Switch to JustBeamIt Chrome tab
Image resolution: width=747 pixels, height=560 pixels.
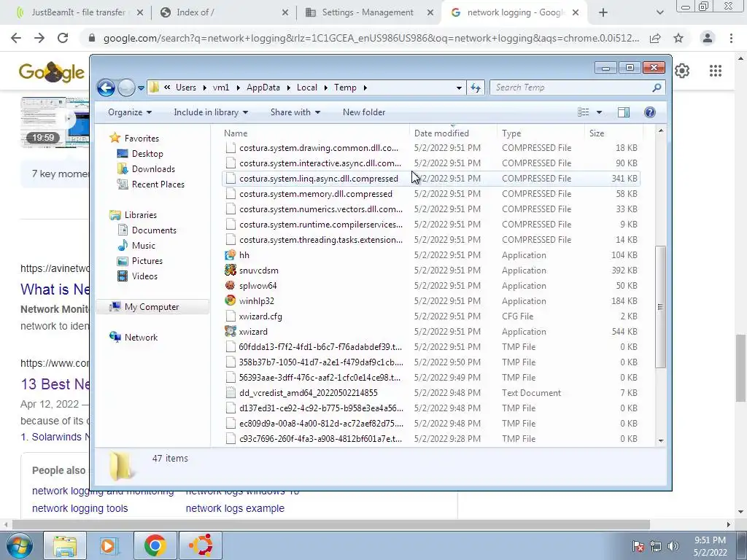79,13
